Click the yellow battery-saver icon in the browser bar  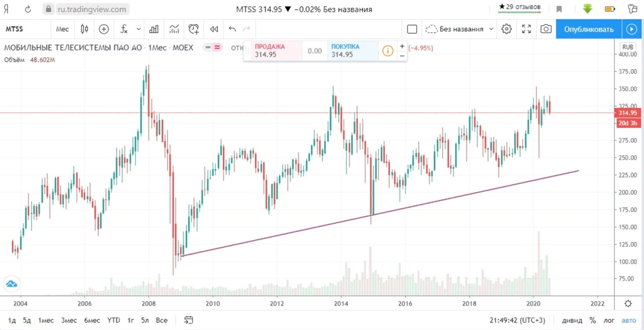coord(609,9)
